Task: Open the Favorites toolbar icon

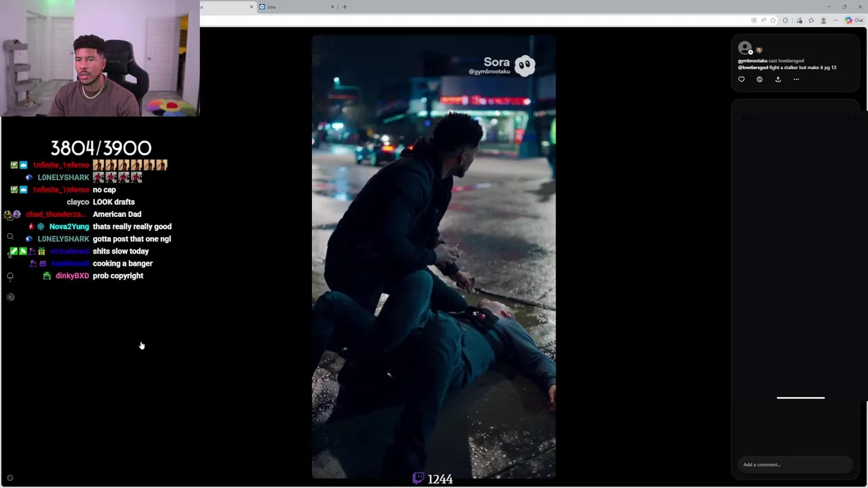Action: pyautogui.click(x=811, y=20)
